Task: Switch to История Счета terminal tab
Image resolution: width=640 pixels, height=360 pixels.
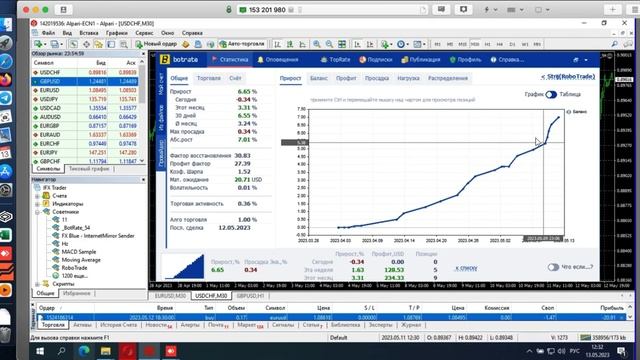Action: [118, 325]
